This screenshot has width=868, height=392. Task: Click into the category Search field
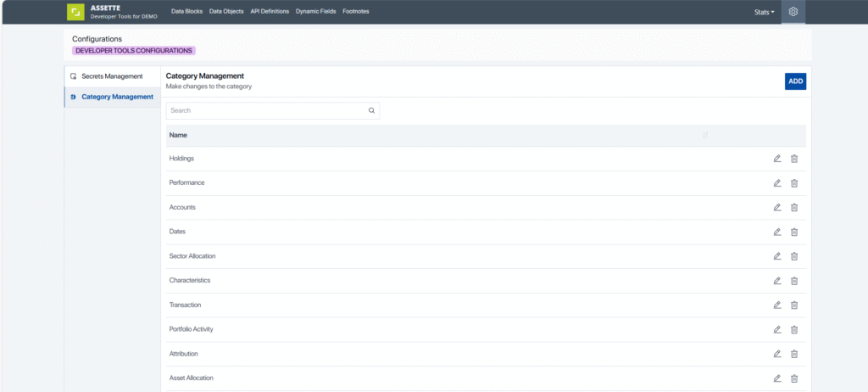[267, 110]
